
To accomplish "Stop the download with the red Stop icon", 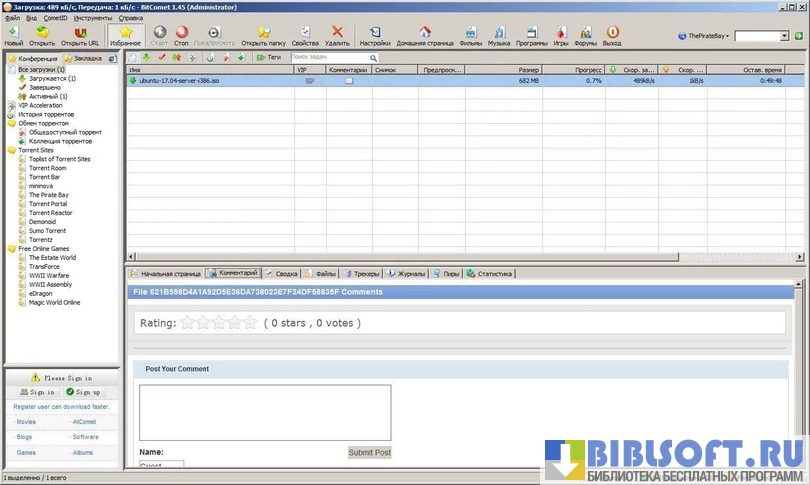I will point(181,35).
